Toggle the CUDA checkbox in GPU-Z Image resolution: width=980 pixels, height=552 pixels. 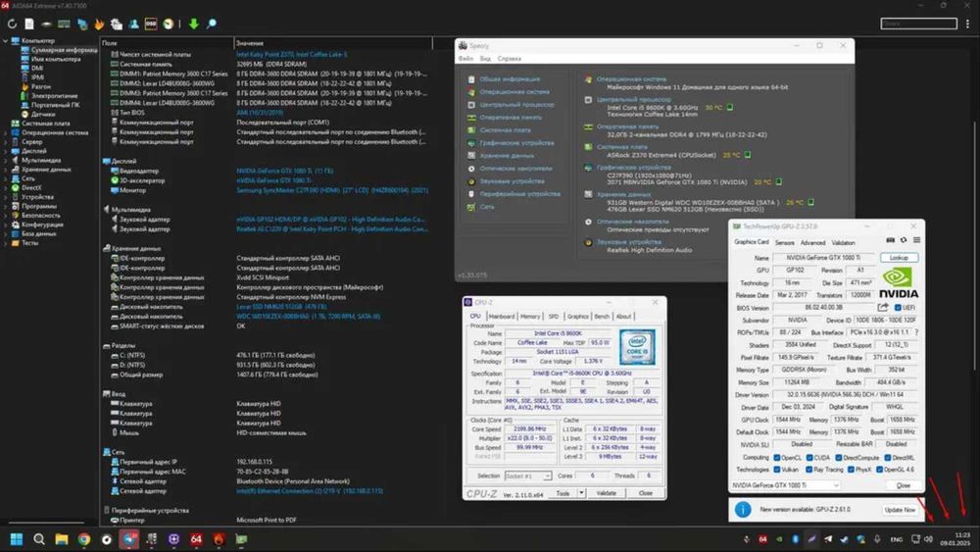point(809,458)
